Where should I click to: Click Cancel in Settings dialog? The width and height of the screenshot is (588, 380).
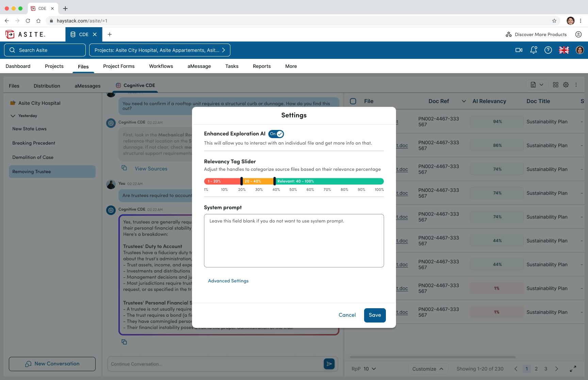(347, 315)
